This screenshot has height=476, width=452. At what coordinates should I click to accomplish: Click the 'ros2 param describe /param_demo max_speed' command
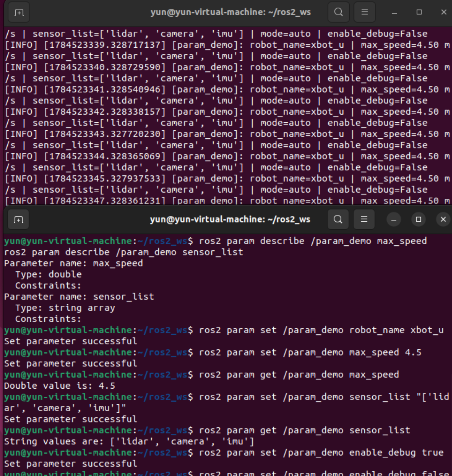(x=313, y=241)
